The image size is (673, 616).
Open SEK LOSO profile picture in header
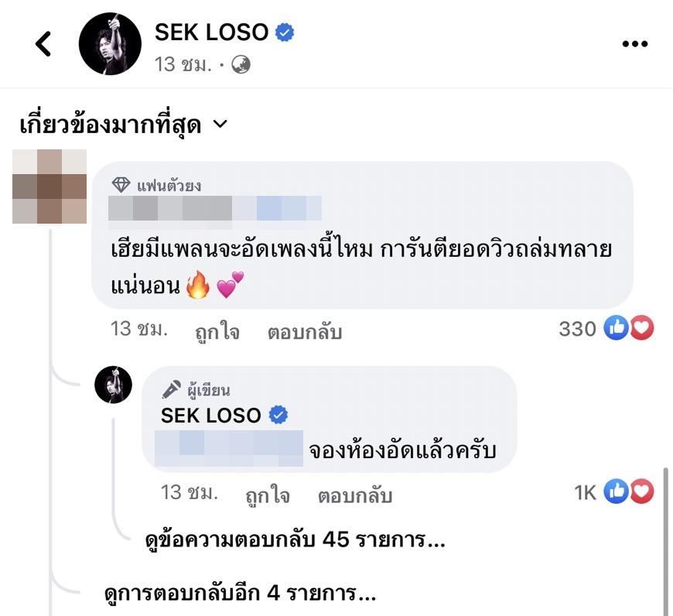pyautogui.click(x=111, y=44)
